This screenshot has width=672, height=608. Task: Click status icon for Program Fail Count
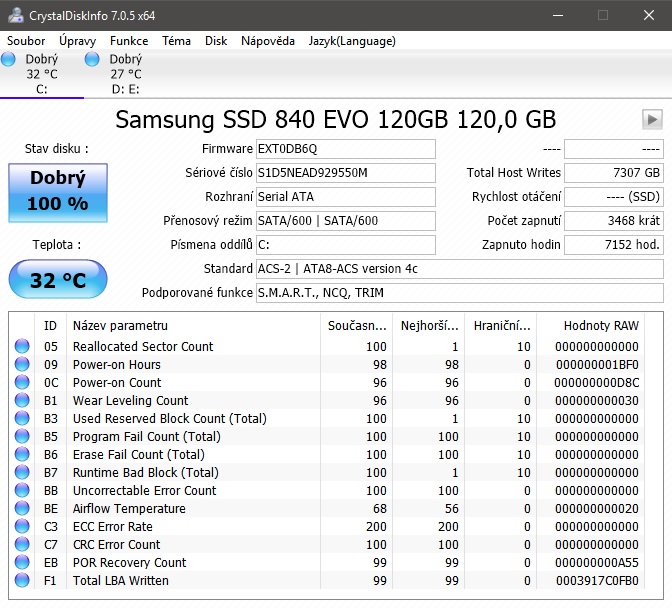(22, 436)
